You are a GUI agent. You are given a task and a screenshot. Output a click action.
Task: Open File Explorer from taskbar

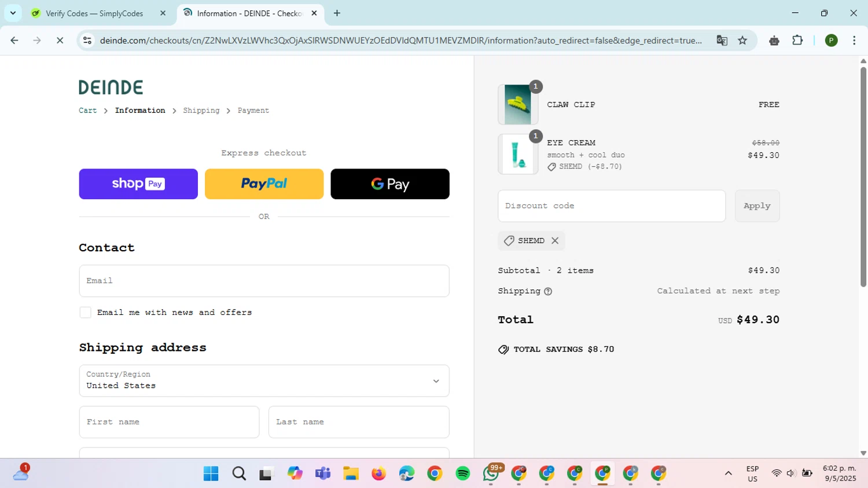point(351,474)
